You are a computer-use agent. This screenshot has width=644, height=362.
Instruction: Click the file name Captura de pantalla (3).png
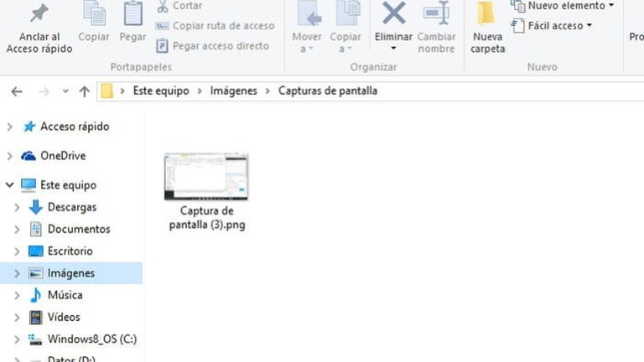point(207,218)
